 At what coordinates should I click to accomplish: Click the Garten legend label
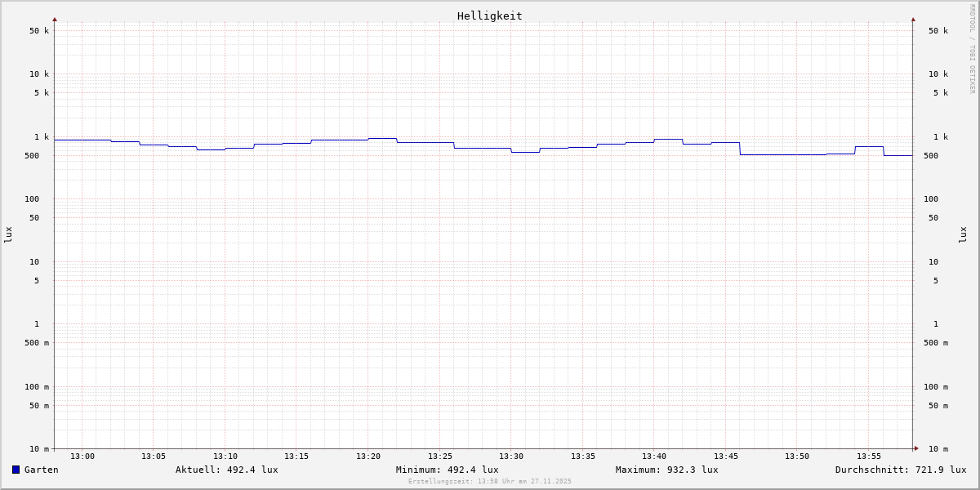41,470
